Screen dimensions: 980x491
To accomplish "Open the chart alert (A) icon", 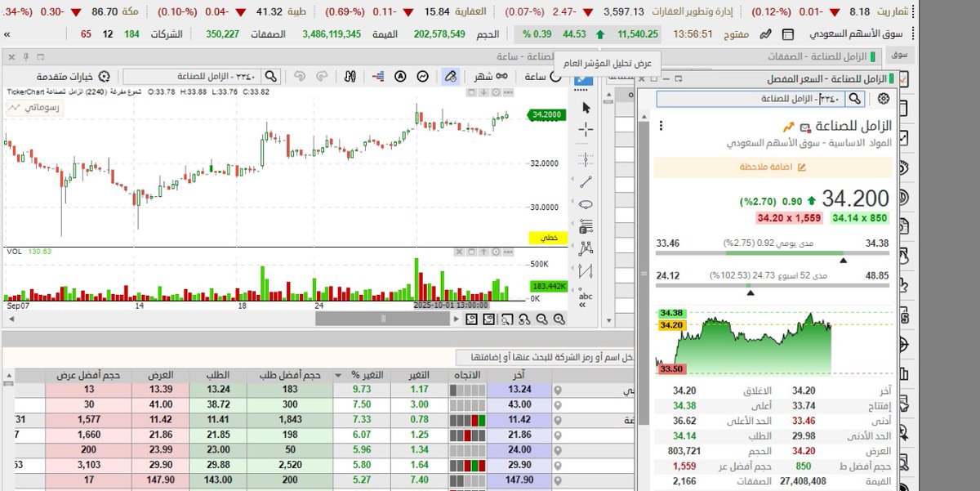I will 401,76.
